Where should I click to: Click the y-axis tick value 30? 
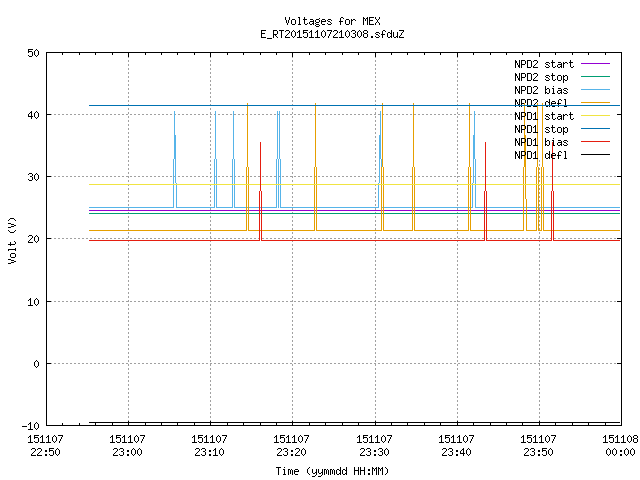[33, 177]
